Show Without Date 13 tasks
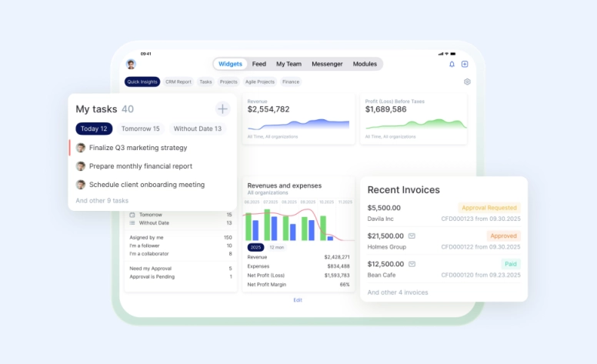Image resolution: width=597 pixels, height=364 pixels. (x=198, y=129)
